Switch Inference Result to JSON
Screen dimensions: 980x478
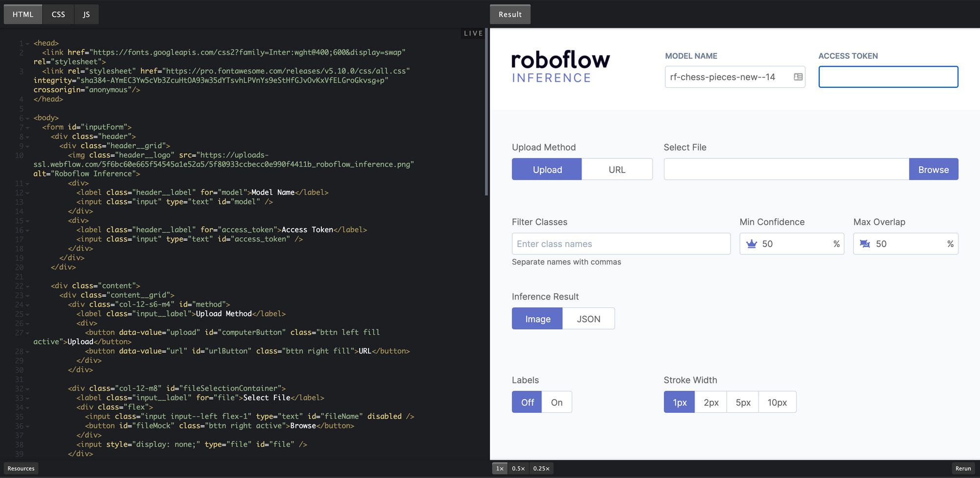tap(588, 319)
